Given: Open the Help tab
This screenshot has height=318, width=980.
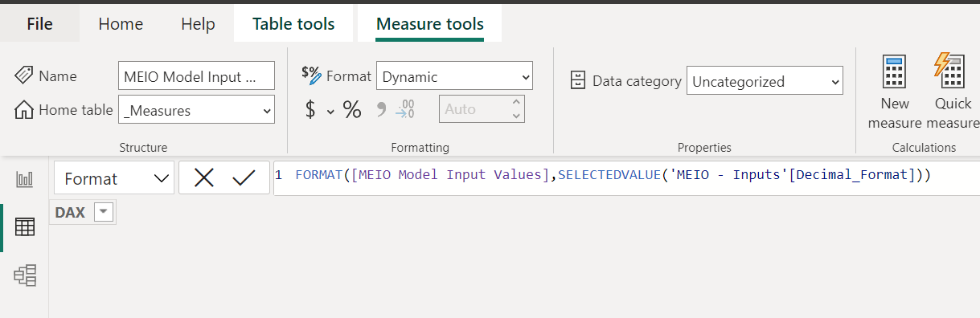Looking at the screenshot, I should (198, 24).
